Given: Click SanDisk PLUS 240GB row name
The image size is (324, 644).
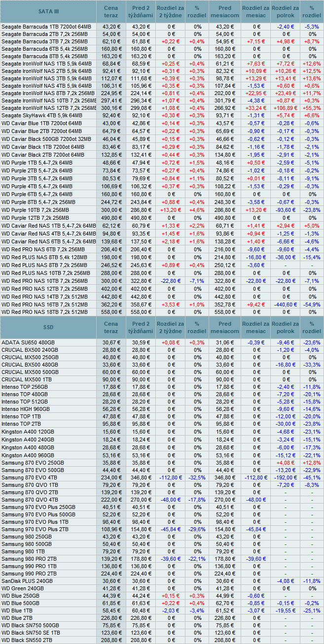Looking at the screenshot, I should coord(27,581).
